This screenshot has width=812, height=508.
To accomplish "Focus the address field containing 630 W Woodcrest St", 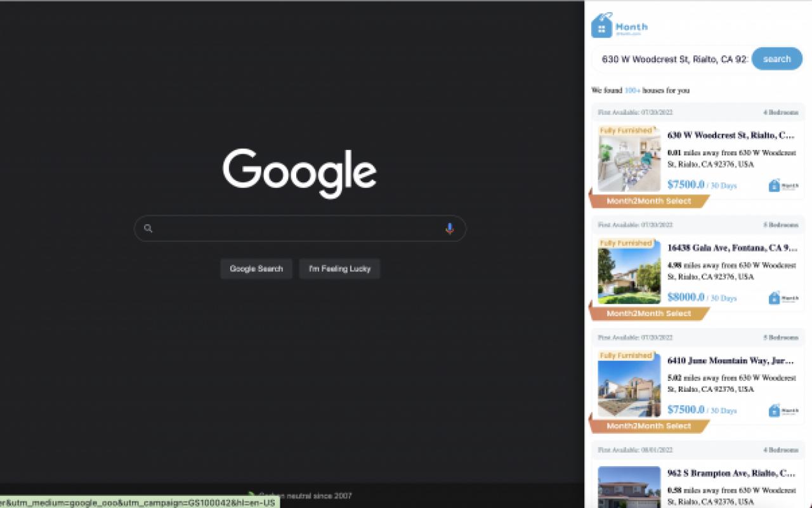I will click(675, 59).
